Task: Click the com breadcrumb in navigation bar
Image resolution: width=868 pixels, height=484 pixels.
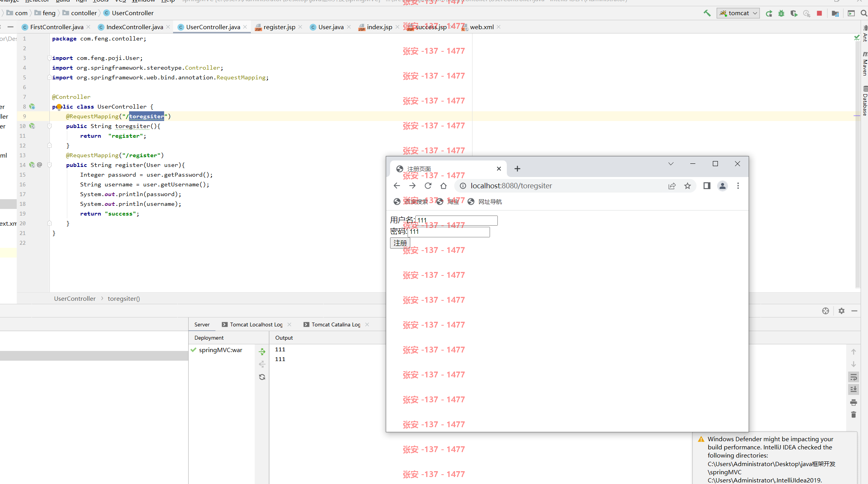Action: point(17,13)
